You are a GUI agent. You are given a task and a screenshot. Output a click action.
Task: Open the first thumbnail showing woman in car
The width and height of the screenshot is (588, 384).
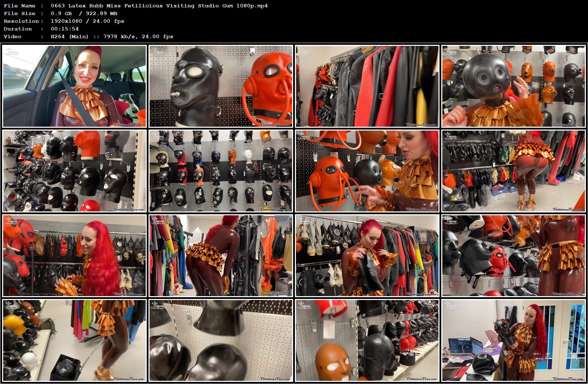click(74, 87)
